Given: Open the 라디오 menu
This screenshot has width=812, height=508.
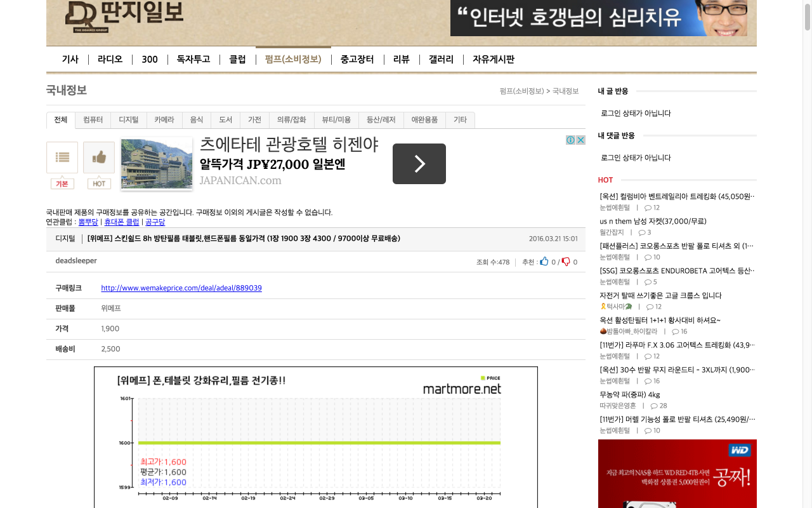Looking at the screenshot, I should click(x=110, y=60).
